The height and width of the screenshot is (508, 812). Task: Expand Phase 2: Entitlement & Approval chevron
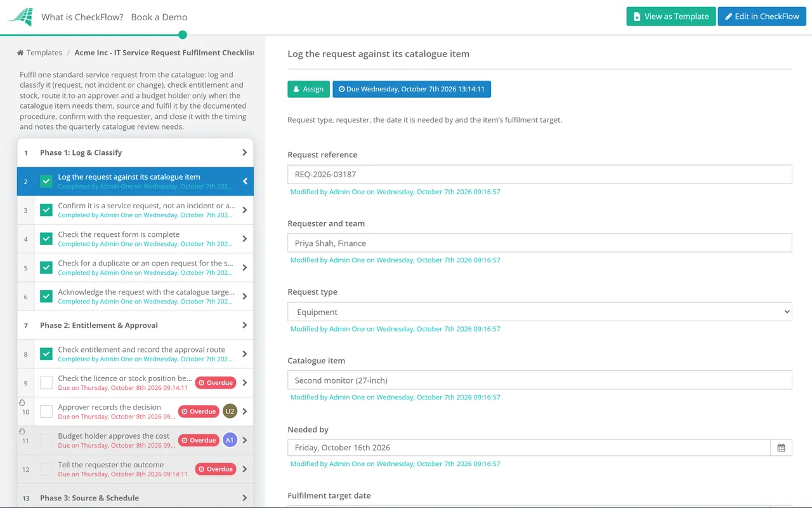click(245, 325)
